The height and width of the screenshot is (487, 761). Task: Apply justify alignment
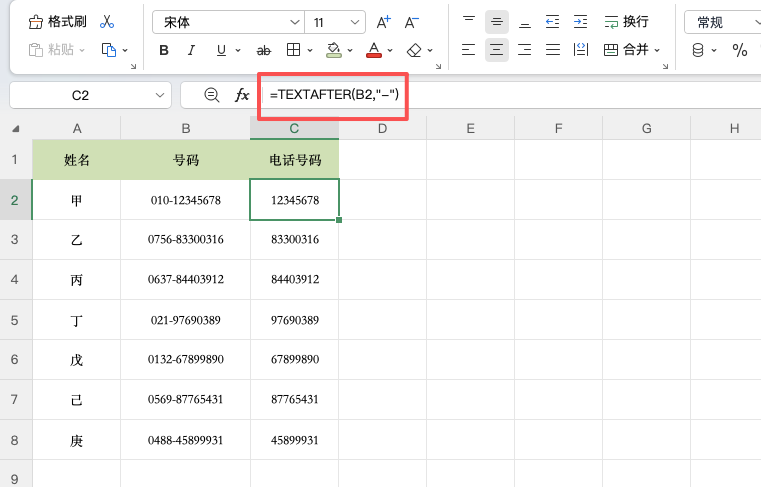coord(553,50)
